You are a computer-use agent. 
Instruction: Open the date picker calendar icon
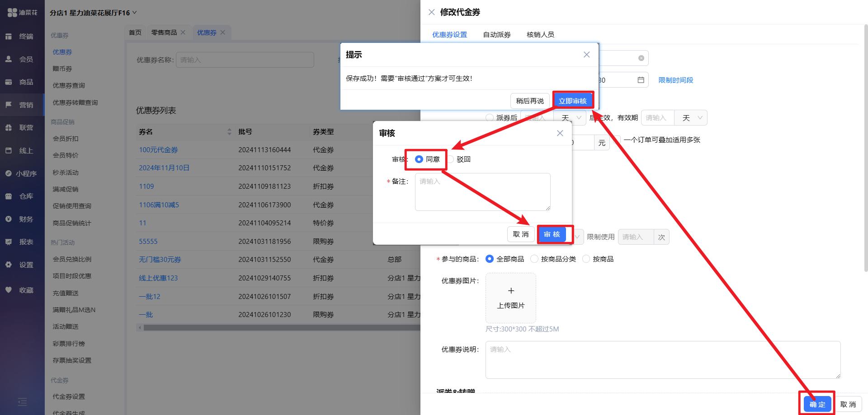point(641,80)
